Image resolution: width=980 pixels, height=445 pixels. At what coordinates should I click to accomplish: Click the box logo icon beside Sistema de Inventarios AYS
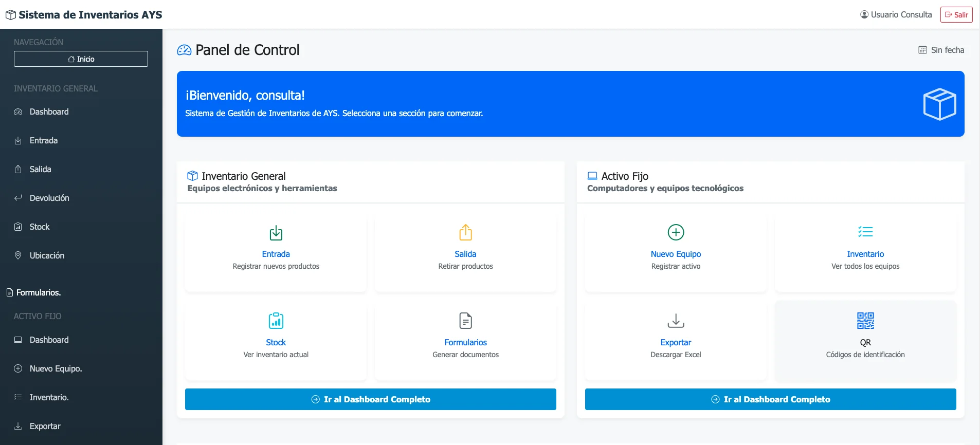click(x=11, y=15)
